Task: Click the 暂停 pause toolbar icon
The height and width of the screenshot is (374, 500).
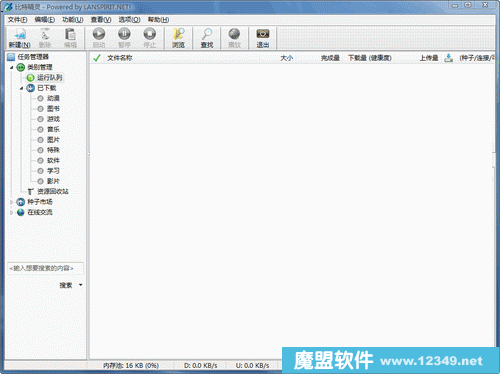Action: coord(124,38)
